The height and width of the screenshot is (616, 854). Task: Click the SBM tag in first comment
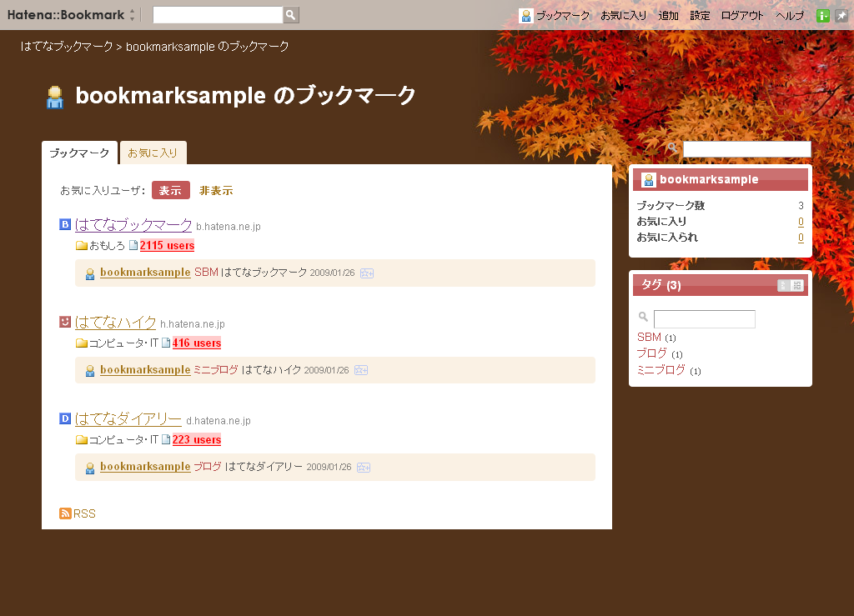click(x=207, y=272)
